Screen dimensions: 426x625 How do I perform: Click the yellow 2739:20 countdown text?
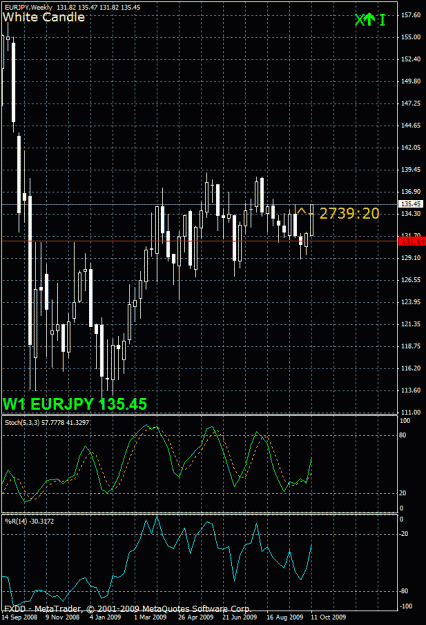349,214
